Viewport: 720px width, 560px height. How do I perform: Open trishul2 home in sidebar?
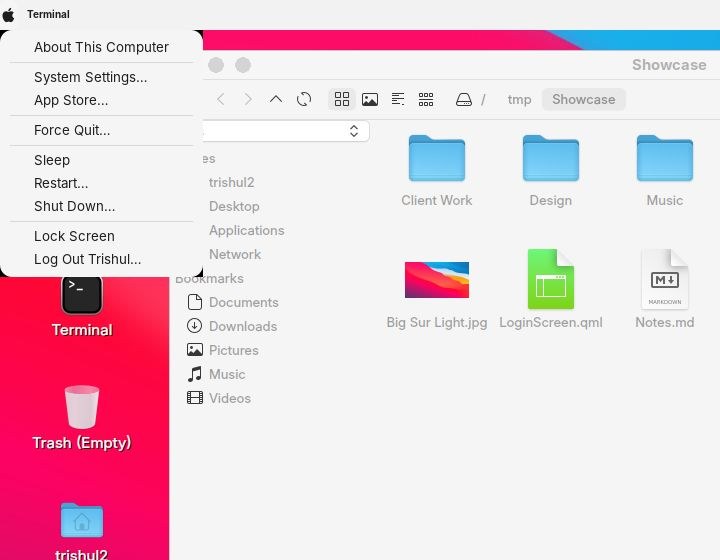point(231,182)
